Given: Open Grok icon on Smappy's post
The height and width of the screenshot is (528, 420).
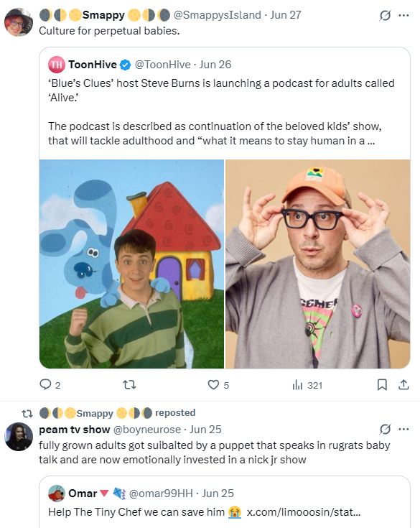Looking at the screenshot, I should coord(385,15).
